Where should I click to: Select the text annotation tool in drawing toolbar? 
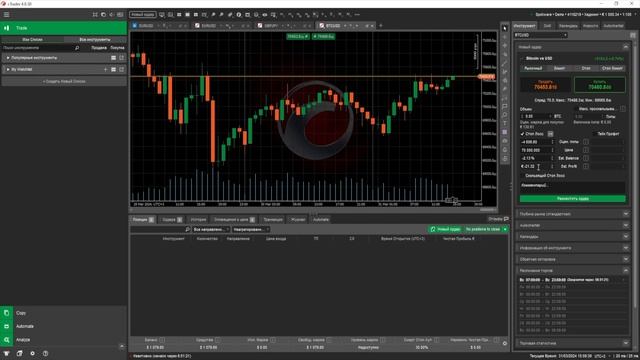(x=505, y=124)
